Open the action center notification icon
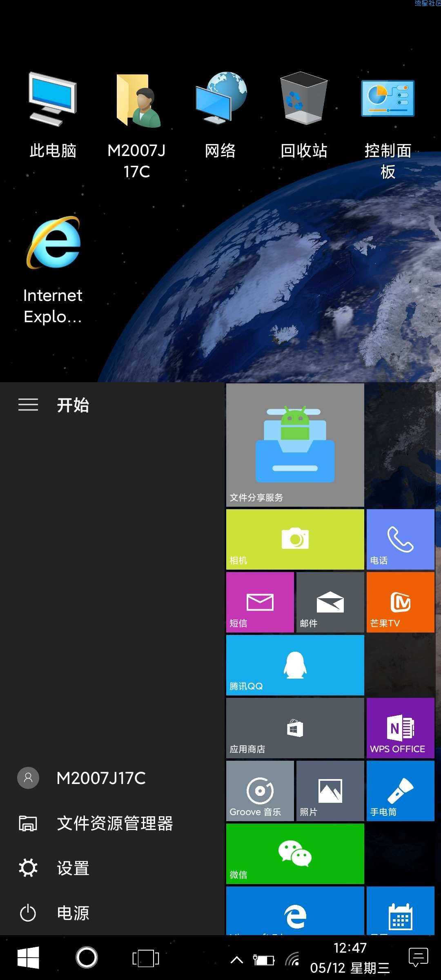 click(x=419, y=958)
